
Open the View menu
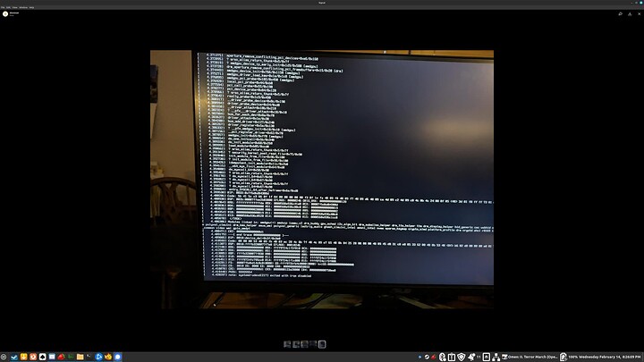point(15,7)
